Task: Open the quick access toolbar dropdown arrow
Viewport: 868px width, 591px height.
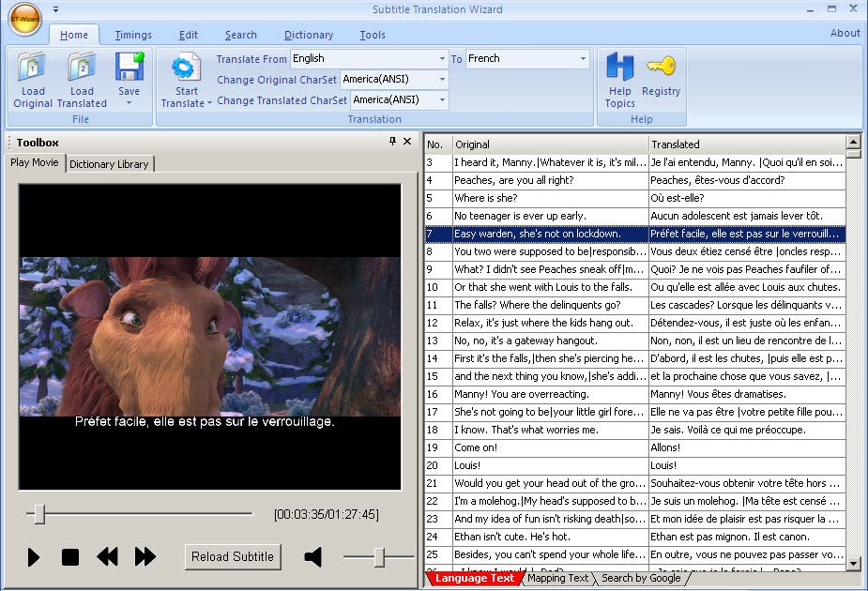Action: 56,9
